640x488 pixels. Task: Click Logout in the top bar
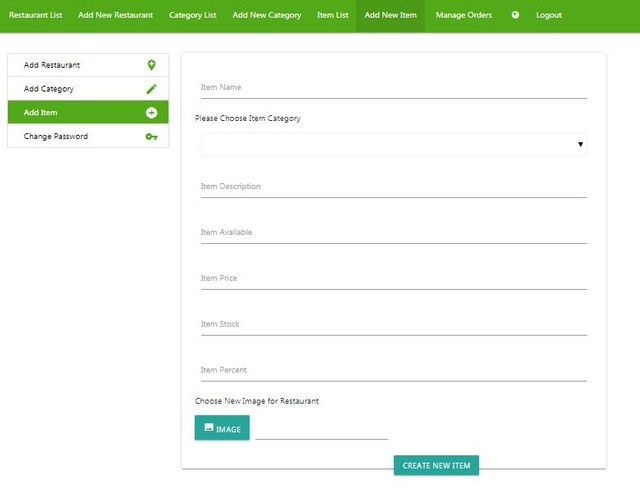tap(548, 15)
